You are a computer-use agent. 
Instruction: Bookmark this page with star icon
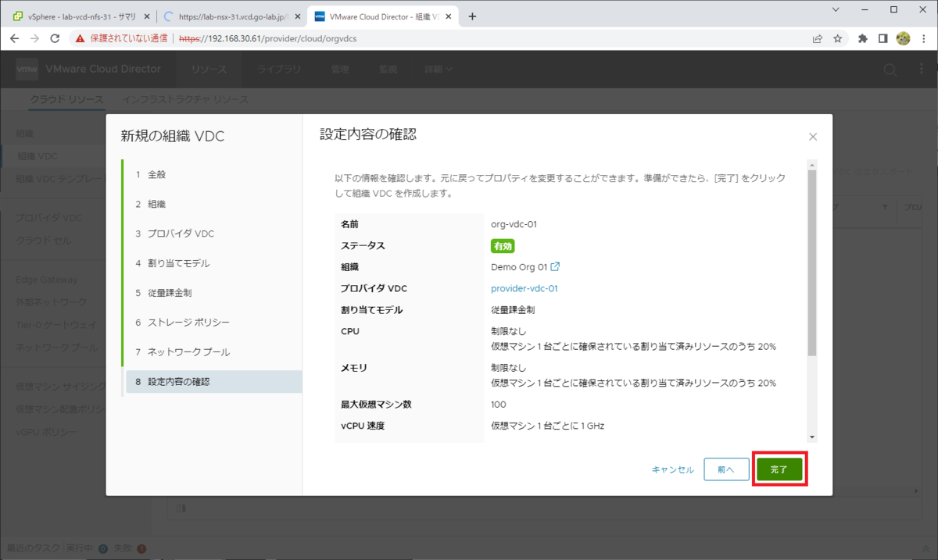[837, 38]
